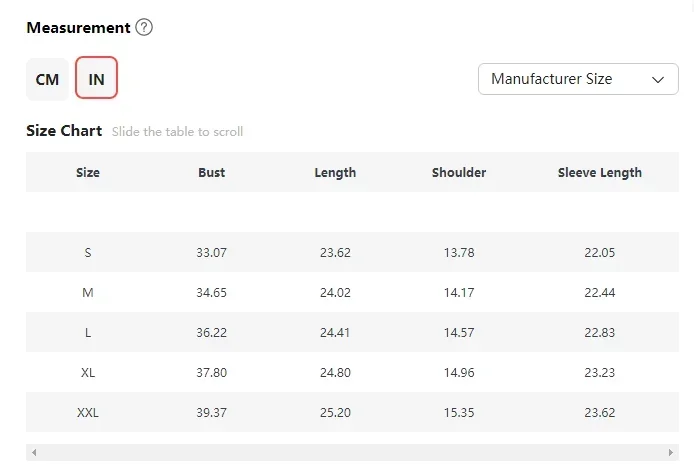This screenshot has width=694, height=473.
Task: Select the S size row label
Action: (x=88, y=253)
